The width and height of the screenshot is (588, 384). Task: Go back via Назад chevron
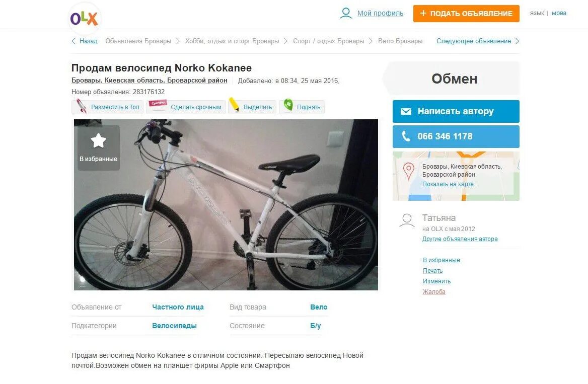point(73,41)
